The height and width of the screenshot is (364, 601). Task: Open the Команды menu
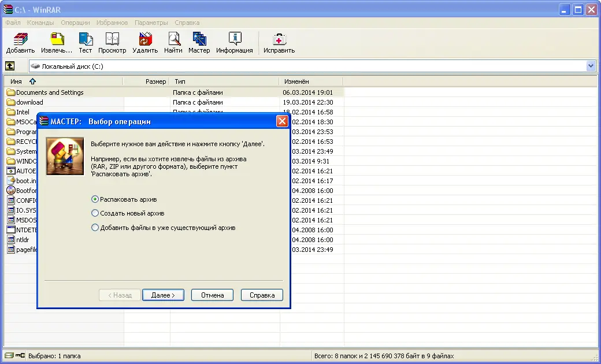pos(40,23)
